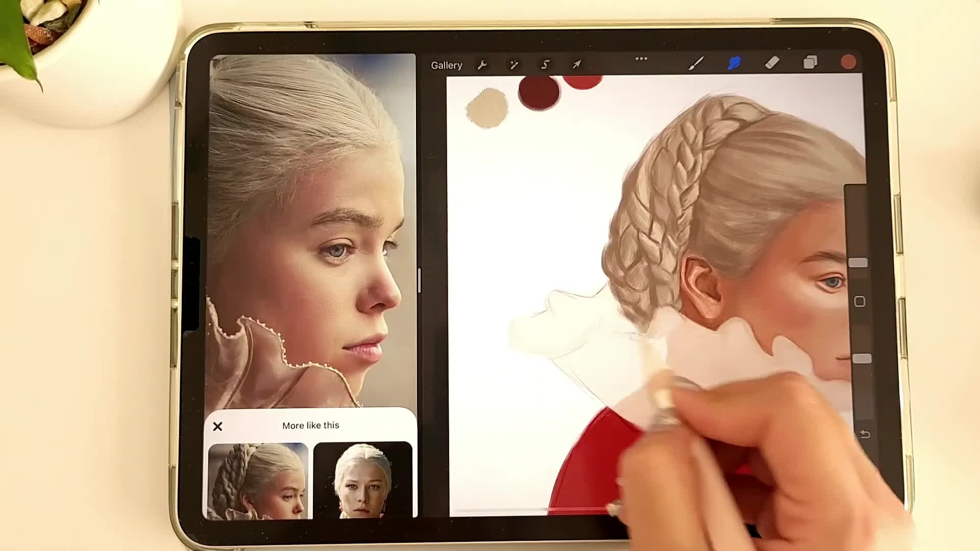
Task: Activate the Selection tool
Action: (546, 65)
